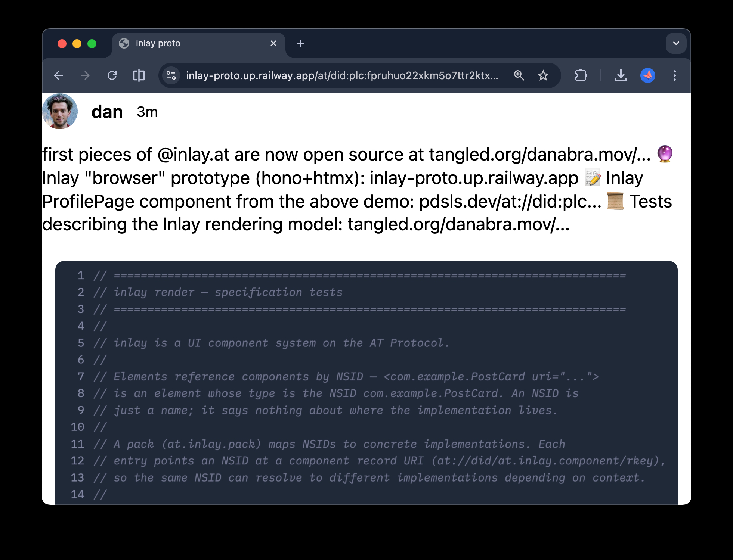Click the browser back arrow
The height and width of the screenshot is (560, 733).
[59, 76]
